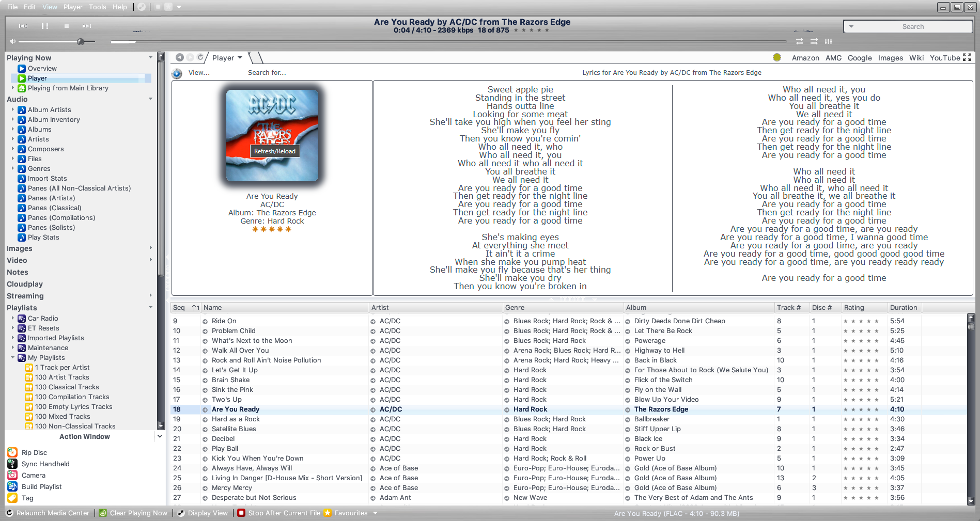Set rating stars for Mercy Mercy row

(x=861, y=488)
